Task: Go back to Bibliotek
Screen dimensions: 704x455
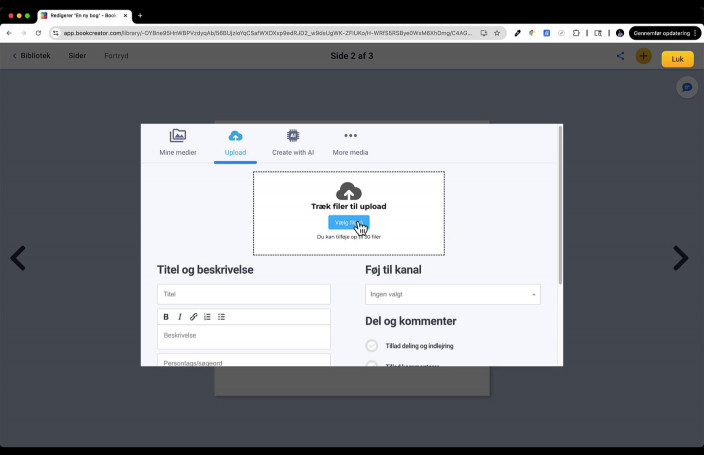Action: 31,56
